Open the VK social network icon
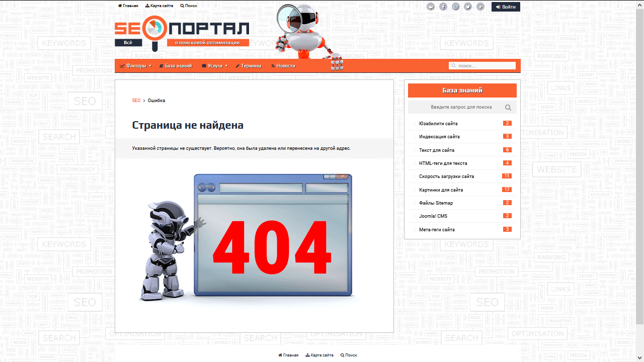Screen dimensions: 644x362 pyautogui.click(x=431, y=7)
